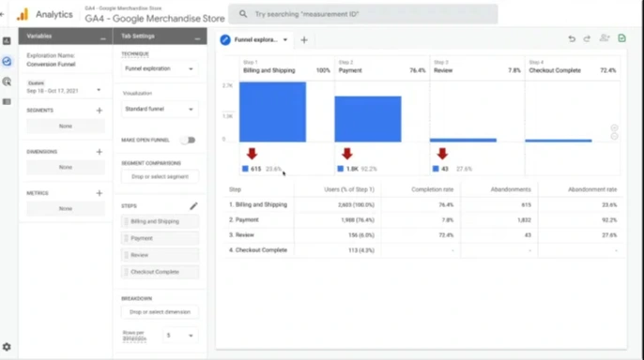Click the Segments None placeholder
Viewport: 644px width, 360px height.
click(66, 126)
